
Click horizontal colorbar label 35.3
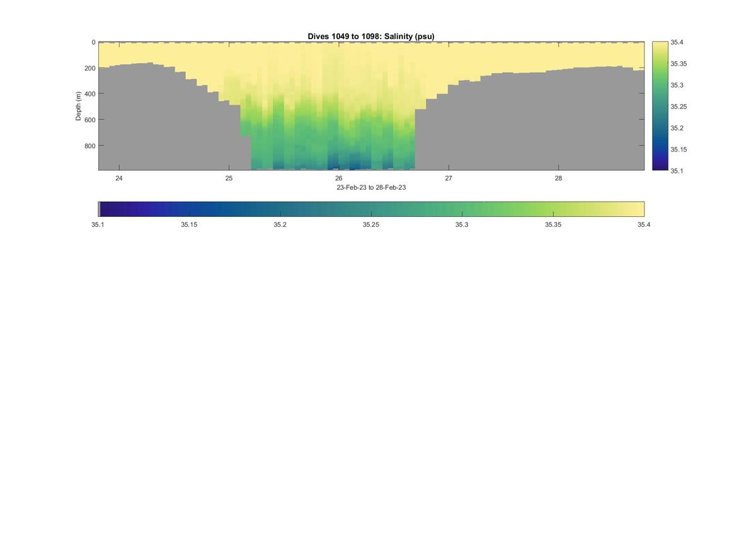point(462,224)
